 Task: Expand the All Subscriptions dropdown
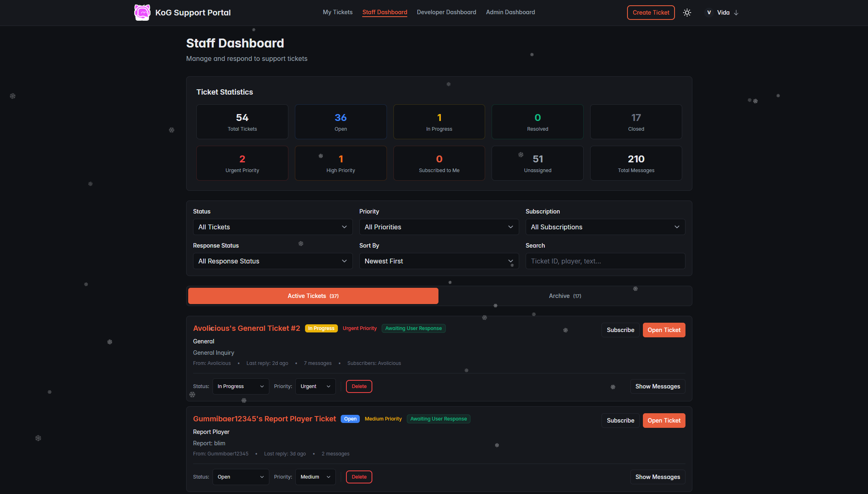click(x=605, y=227)
